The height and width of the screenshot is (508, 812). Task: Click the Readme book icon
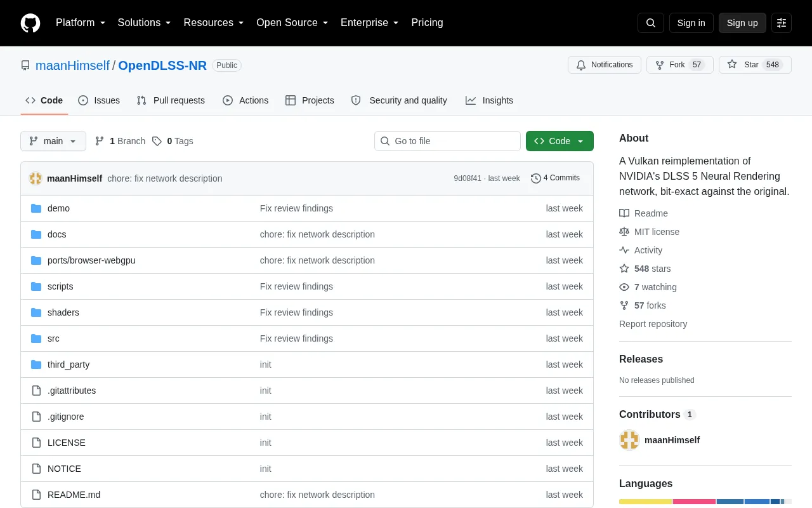point(624,213)
